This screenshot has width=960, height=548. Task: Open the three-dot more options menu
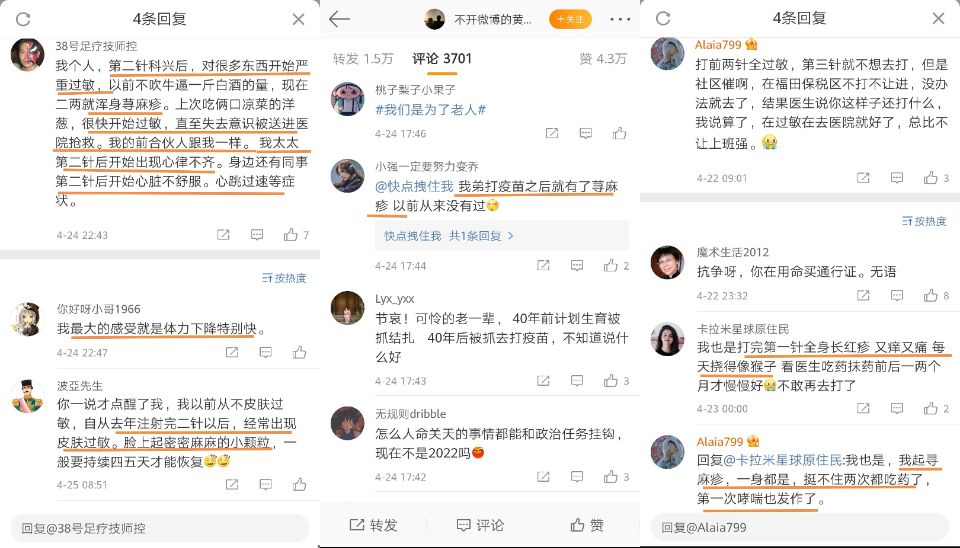coord(620,20)
